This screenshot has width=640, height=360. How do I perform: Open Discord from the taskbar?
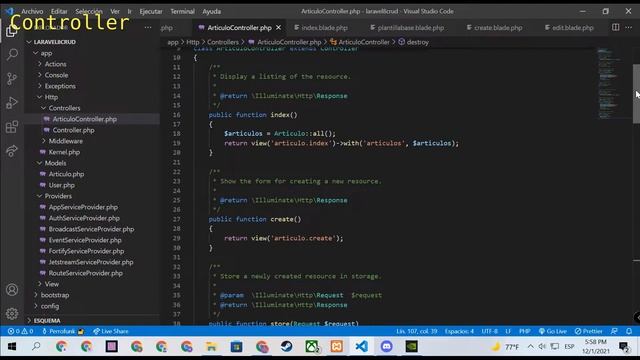tap(387, 347)
